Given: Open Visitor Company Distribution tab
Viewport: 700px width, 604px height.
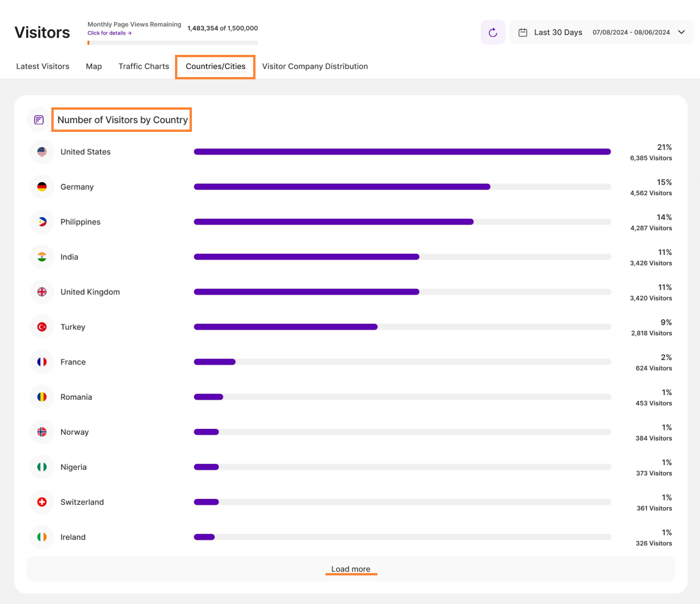Looking at the screenshot, I should (315, 67).
